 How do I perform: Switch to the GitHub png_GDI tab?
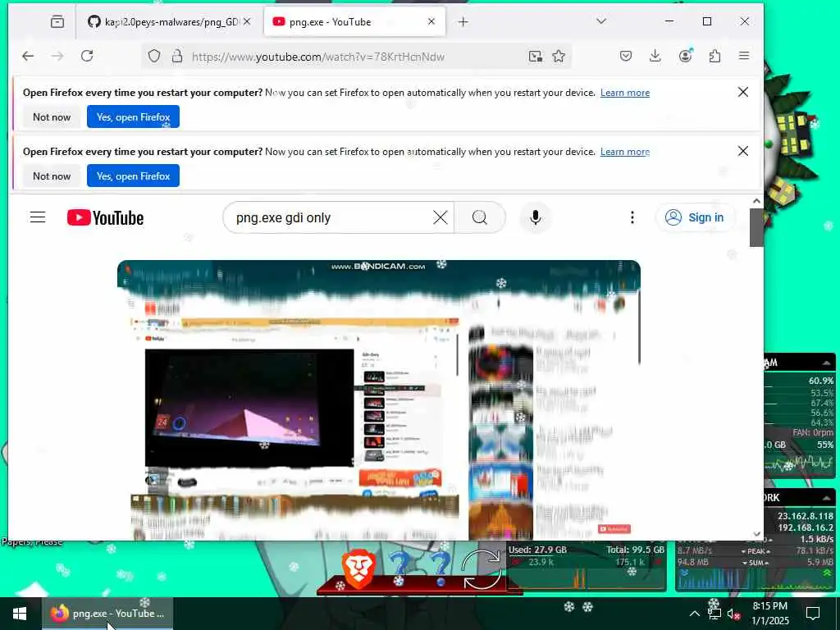click(x=166, y=22)
